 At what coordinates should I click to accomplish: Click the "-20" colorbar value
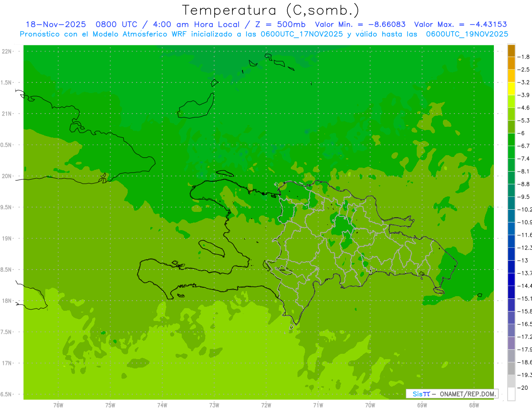point(523,388)
